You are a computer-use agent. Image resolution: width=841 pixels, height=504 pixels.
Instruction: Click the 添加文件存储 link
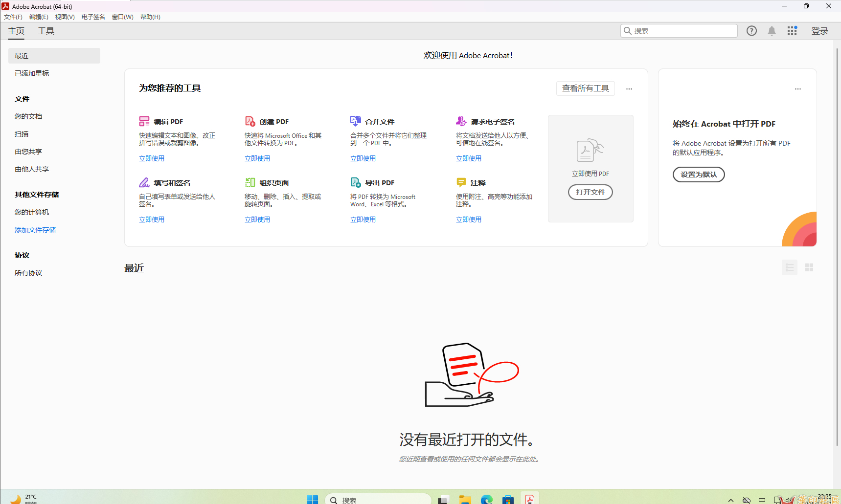pyautogui.click(x=35, y=229)
